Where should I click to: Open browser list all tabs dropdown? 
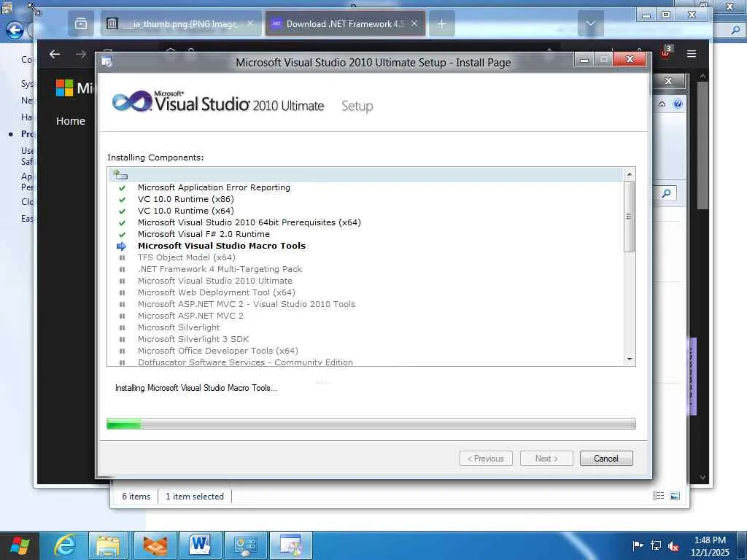(x=590, y=24)
